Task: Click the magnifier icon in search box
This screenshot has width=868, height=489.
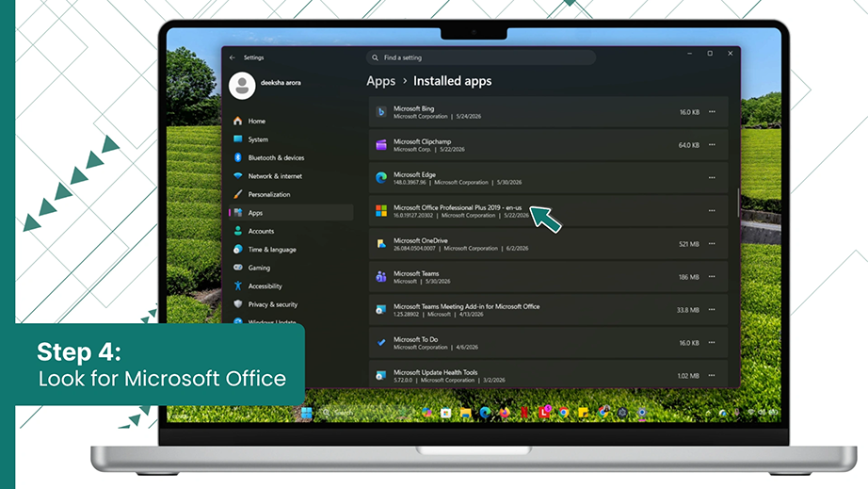Action: [x=375, y=57]
